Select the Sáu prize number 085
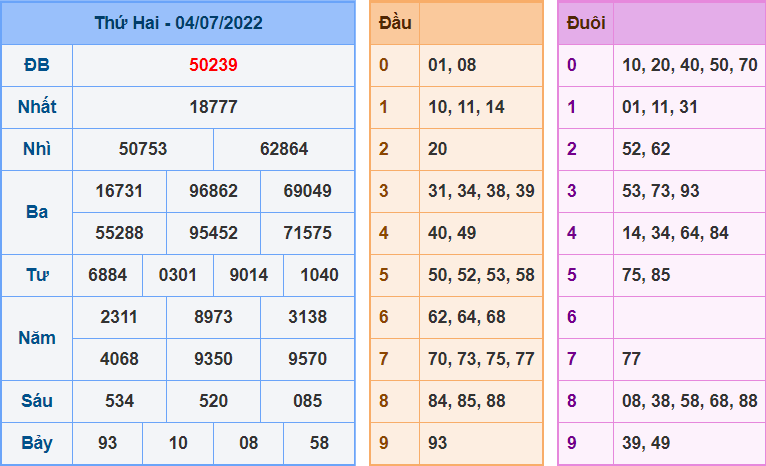The image size is (766, 466). (308, 401)
